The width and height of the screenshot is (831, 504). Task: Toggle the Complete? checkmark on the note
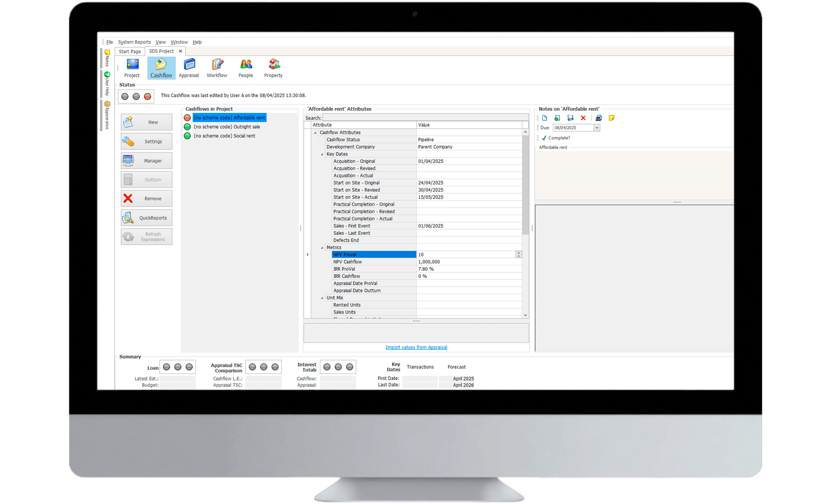point(544,138)
